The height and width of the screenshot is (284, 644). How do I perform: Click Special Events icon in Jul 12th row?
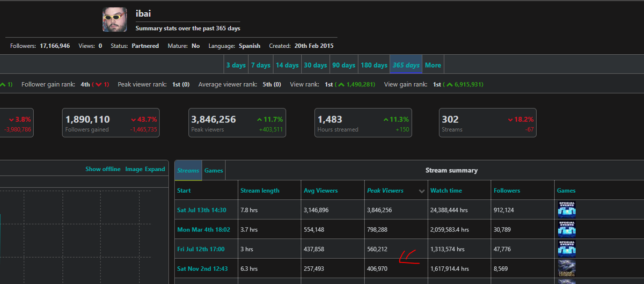567,249
